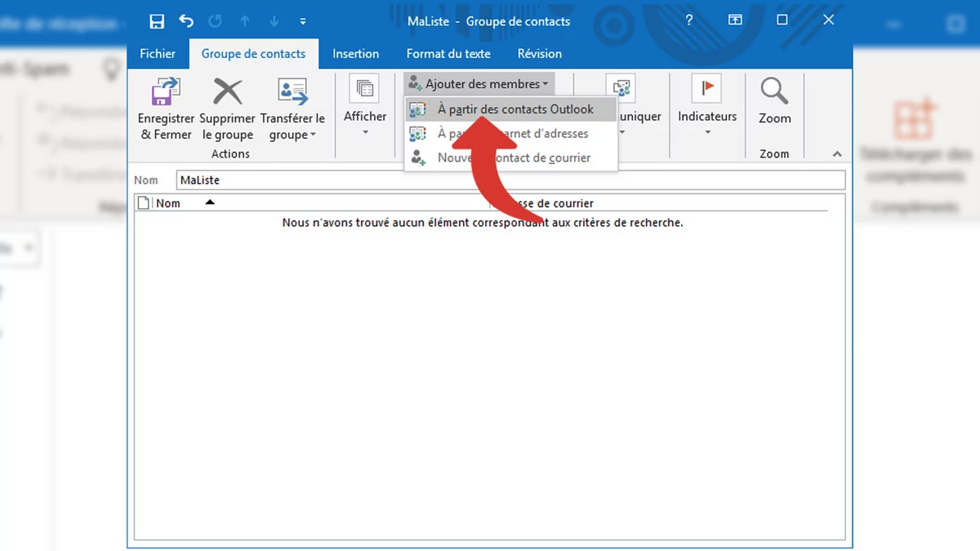Image resolution: width=980 pixels, height=551 pixels.
Task: Open the Help question mark
Action: [690, 20]
